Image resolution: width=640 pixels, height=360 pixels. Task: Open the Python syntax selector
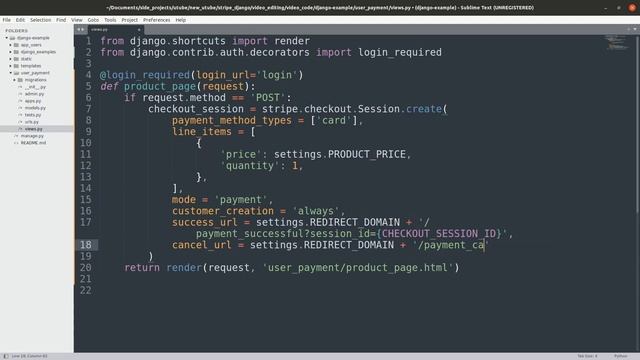(620, 356)
